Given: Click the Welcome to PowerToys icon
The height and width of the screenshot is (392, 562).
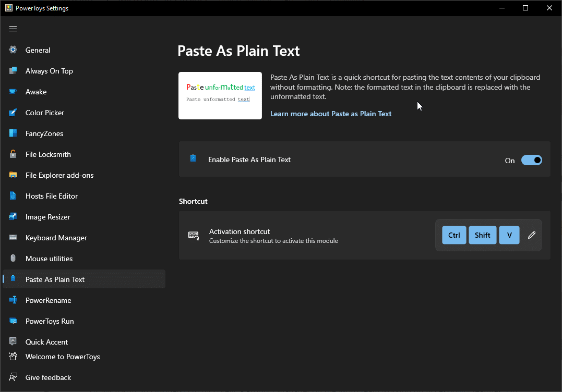Looking at the screenshot, I should tap(13, 356).
